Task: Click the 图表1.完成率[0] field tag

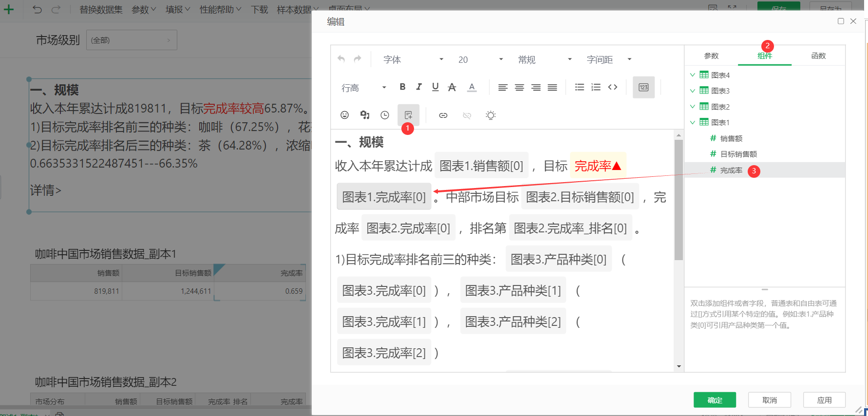Action: [384, 197]
